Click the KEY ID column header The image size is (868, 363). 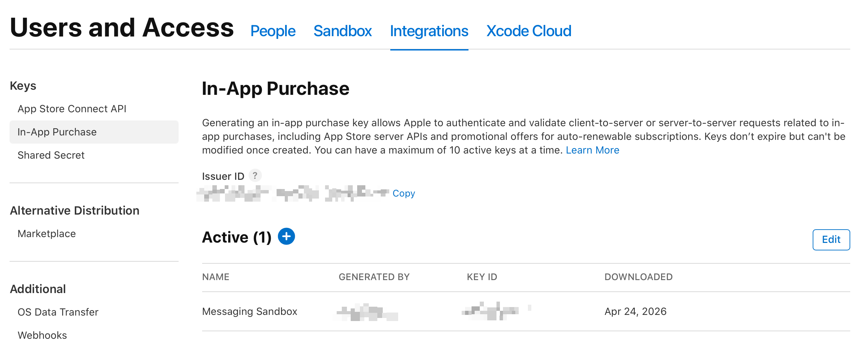[x=482, y=277]
